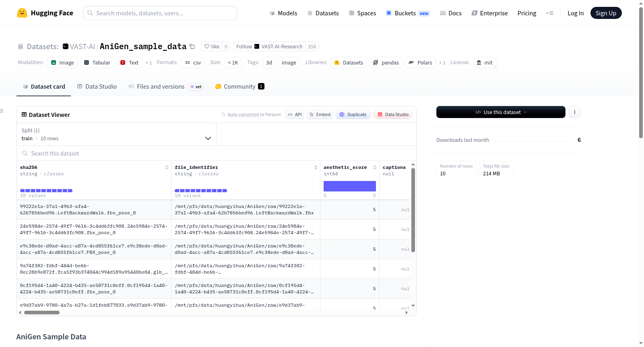The height and width of the screenshot is (347, 644).
Task: Click the mit license tag
Action: tap(485, 63)
